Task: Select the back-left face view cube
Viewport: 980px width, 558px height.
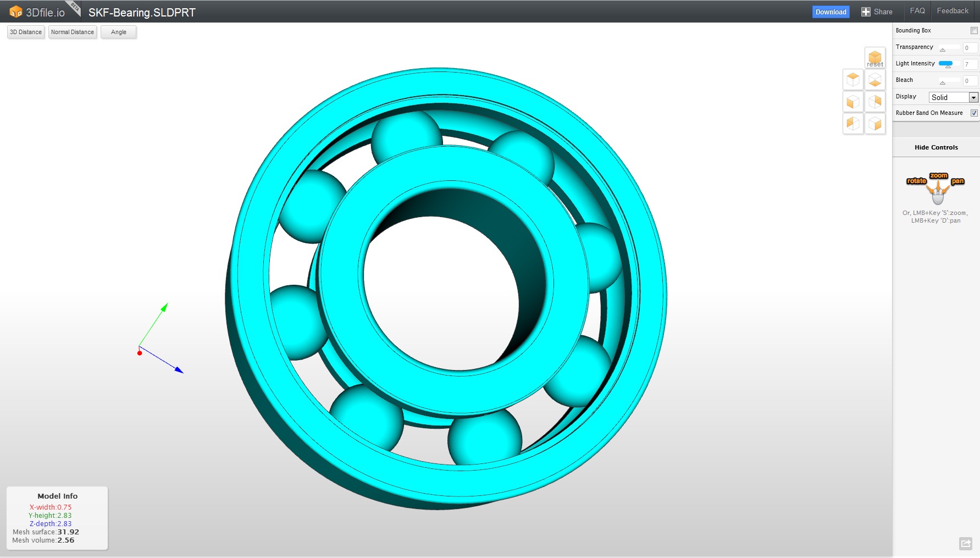Action: click(852, 124)
